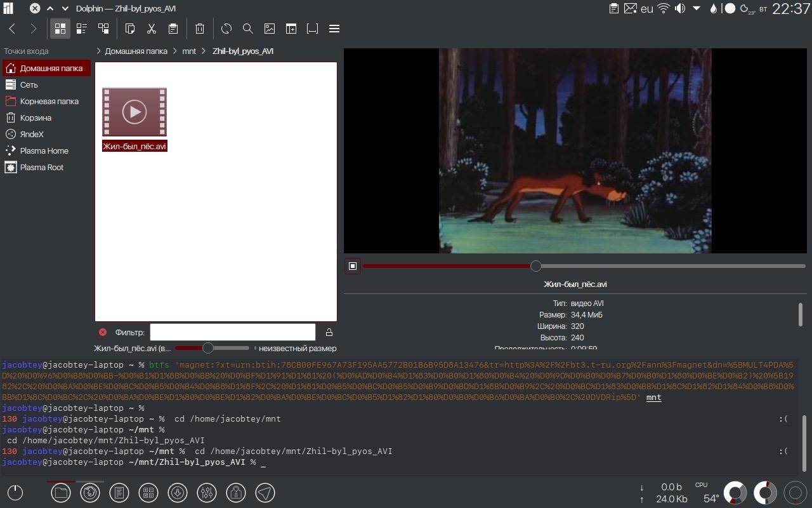The width and height of the screenshot is (812, 508).
Task: Open the mail notifier tray icon
Action: click(630, 8)
